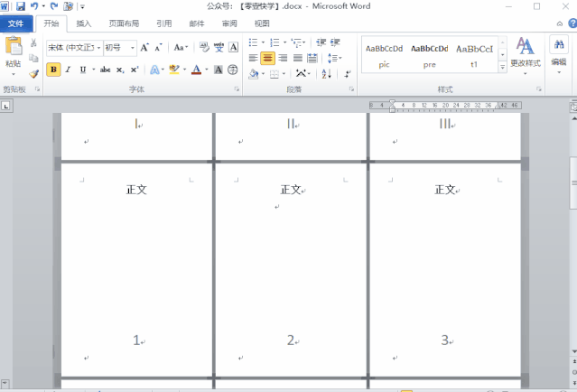Open the font color dropdown arrow

[x=207, y=70]
